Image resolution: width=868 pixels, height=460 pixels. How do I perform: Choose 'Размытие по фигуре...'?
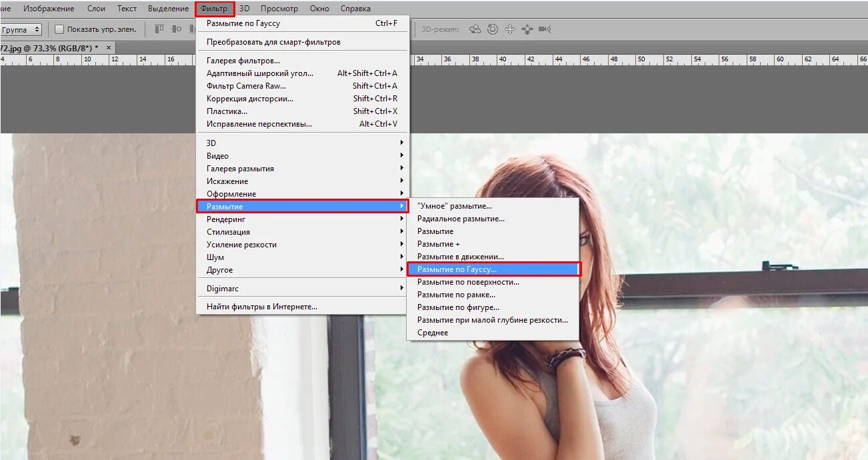493,307
